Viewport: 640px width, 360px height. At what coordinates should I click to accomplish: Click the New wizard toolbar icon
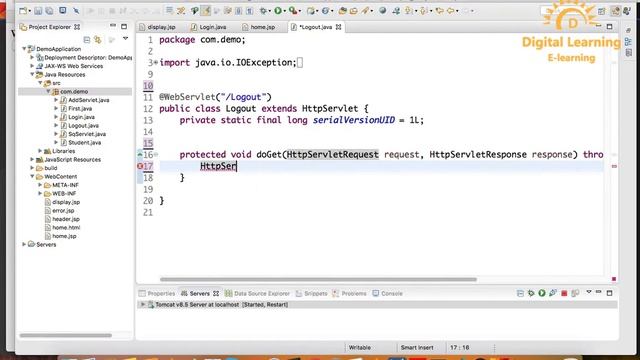tap(23, 11)
